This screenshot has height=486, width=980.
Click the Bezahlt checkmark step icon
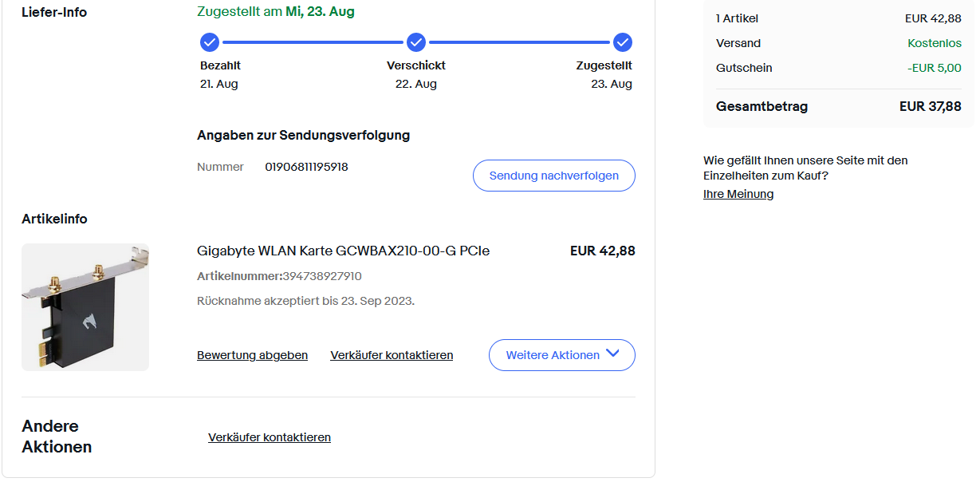[210, 42]
